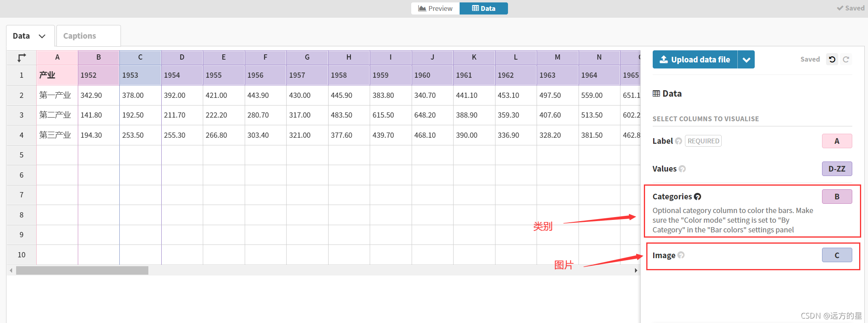Switch to the Data tab at the top

point(484,8)
